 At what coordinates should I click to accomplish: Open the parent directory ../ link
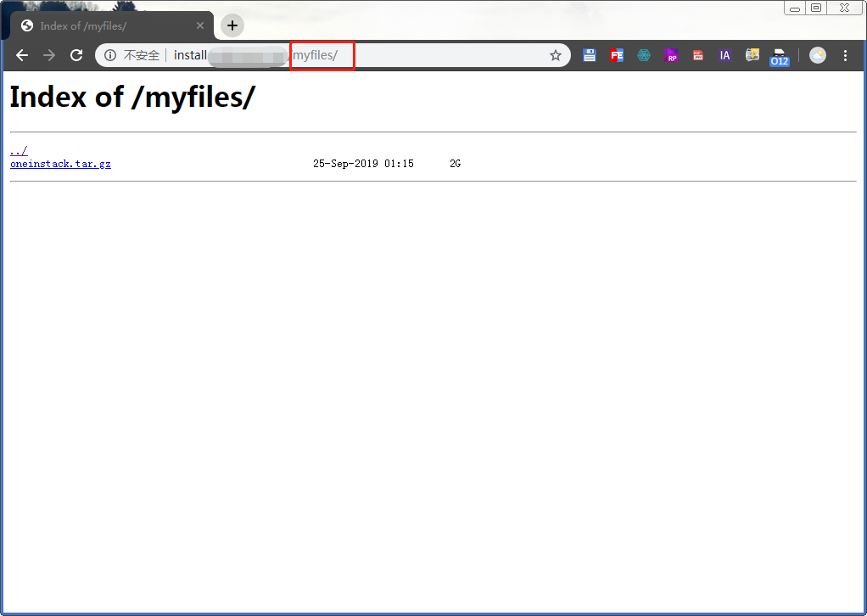[x=19, y=150]
